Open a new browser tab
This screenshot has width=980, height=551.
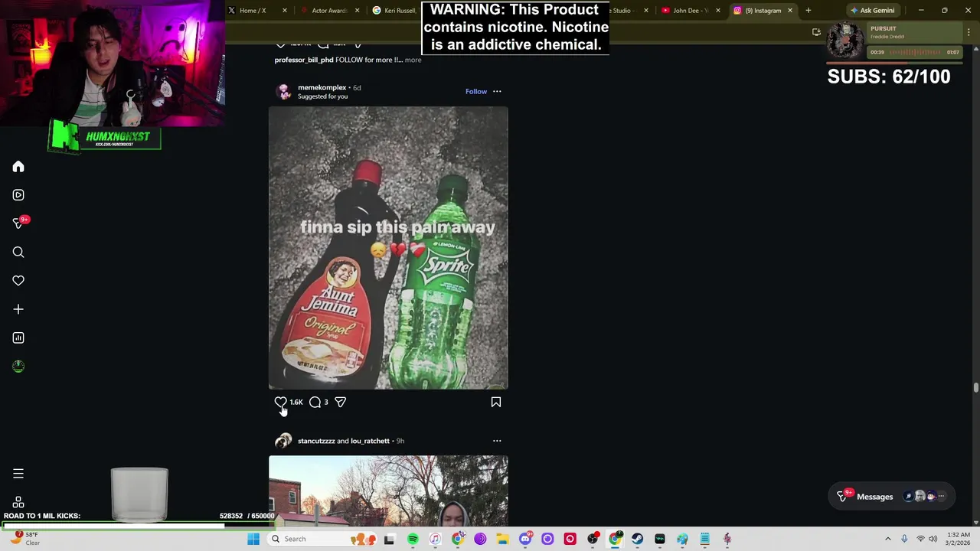click(x=808, y=11)
